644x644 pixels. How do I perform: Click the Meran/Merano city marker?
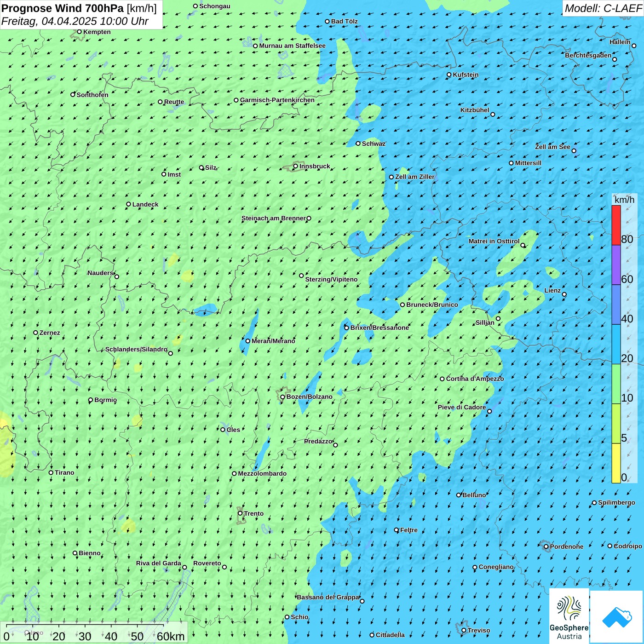pyautogui.click(x=247, y=341)
